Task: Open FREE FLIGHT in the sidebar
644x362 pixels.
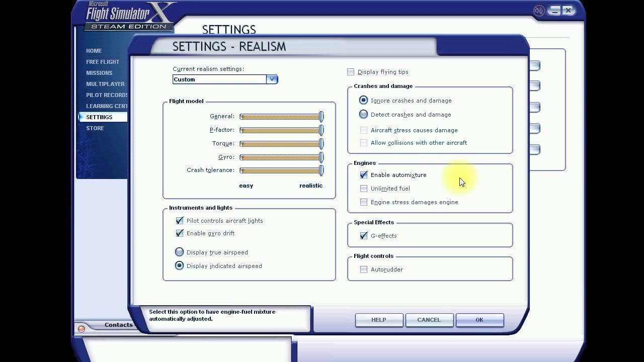Action: pos(103,62)
